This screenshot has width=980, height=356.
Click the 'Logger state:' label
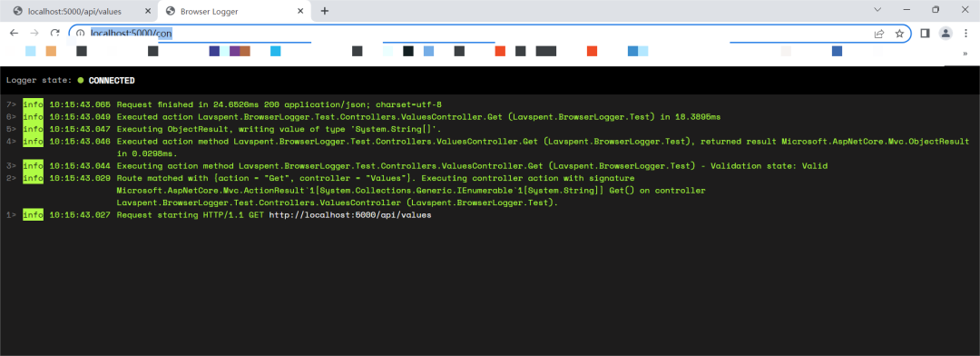coord(39,81)
